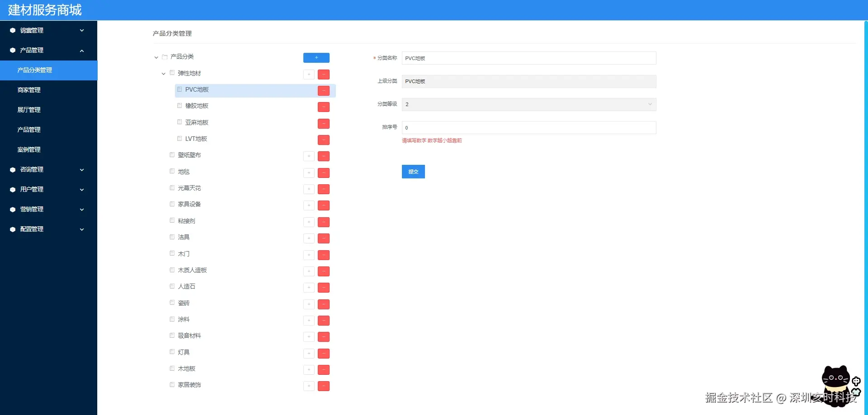Screen dimensions: 868x415
Task: Click the plus button for 弹性地材
Action: click(309, 75)
